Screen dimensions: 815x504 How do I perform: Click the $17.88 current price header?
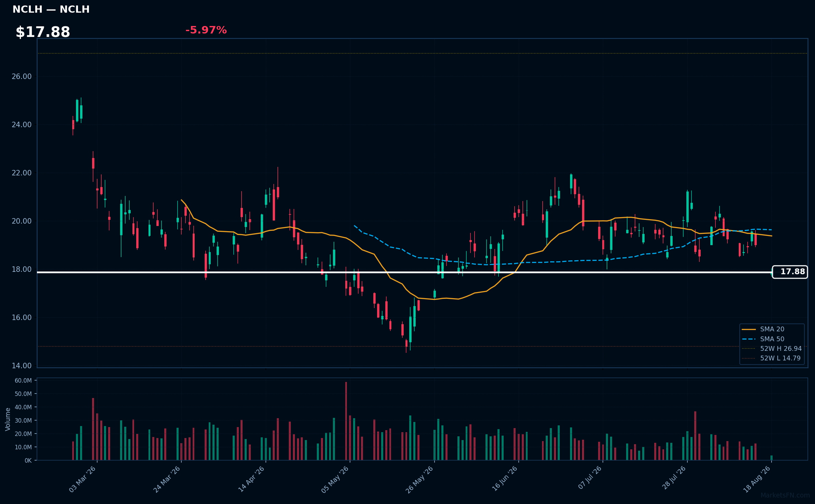[43, 32]
